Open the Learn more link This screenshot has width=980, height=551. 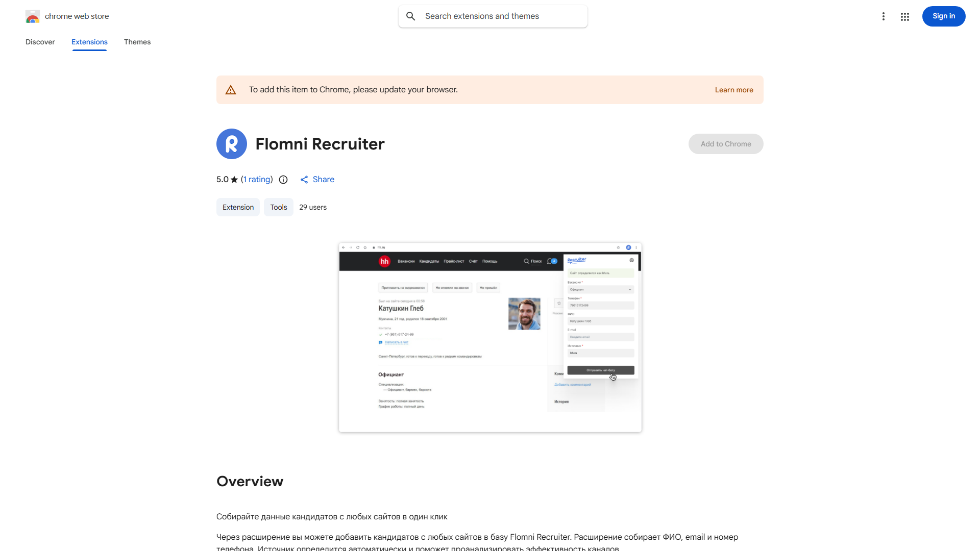[x=734, y=90]
